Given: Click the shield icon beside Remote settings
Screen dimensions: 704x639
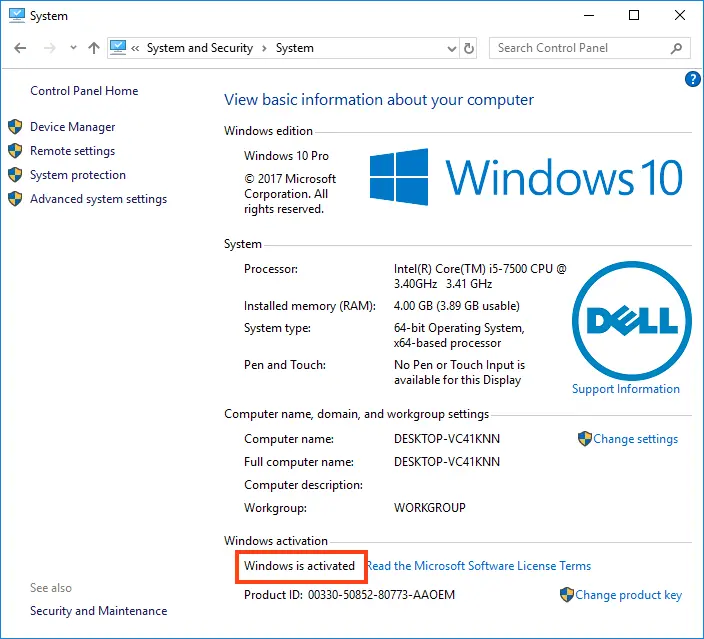Looking at the screenshot, I should click(15, 151).
